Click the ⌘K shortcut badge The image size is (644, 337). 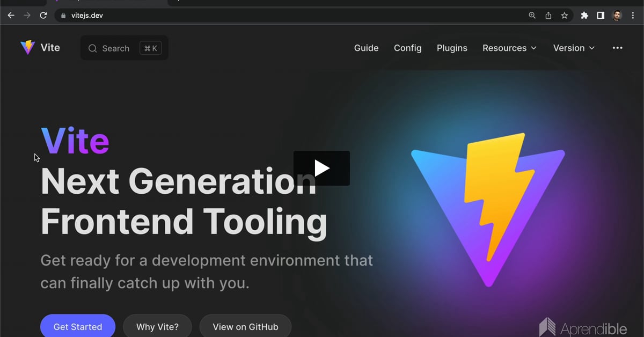click(x=151, y=48)
